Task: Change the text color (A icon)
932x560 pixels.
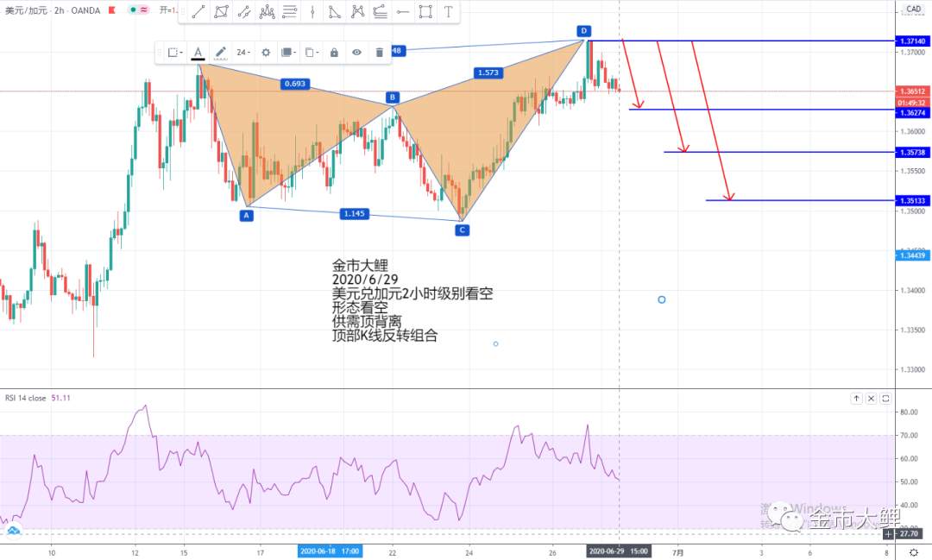Action: click(x=198, y=53)
